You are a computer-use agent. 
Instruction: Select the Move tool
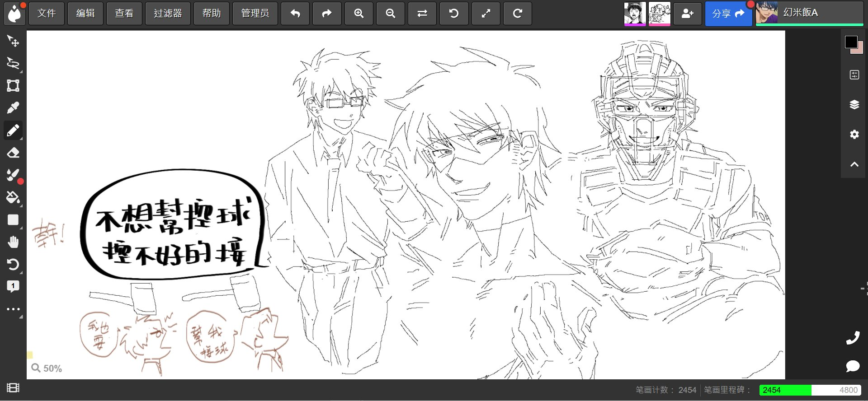(13, 41)
